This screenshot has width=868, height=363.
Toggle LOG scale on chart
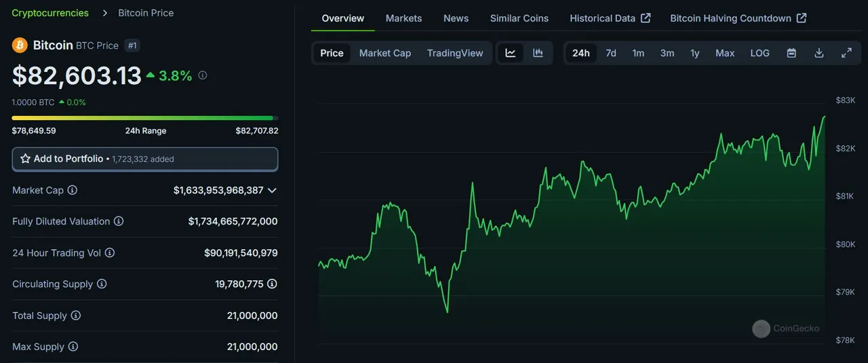click(x=760, y=53)
